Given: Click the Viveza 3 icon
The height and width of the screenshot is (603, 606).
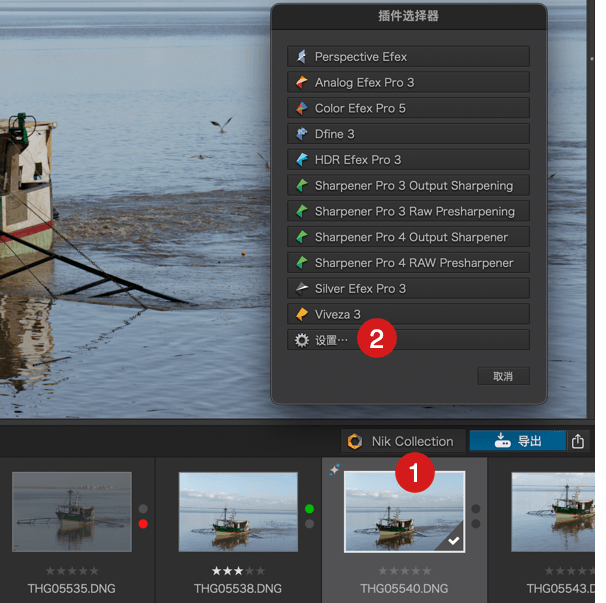Looking at the screenshot, I should [301, 314].
